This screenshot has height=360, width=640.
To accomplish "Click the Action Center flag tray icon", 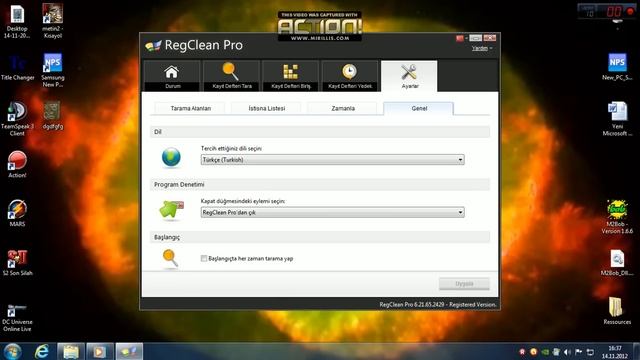I will point(579,352).
